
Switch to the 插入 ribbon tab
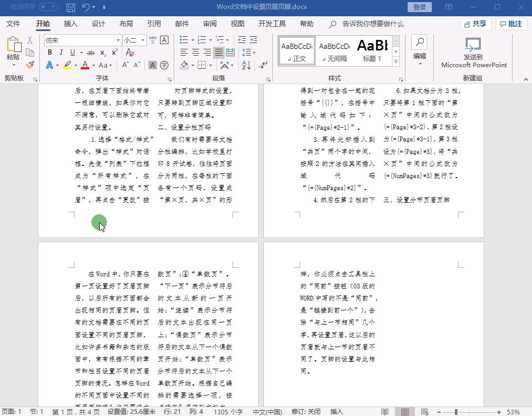pyautogui.click(x=71, y=24)
